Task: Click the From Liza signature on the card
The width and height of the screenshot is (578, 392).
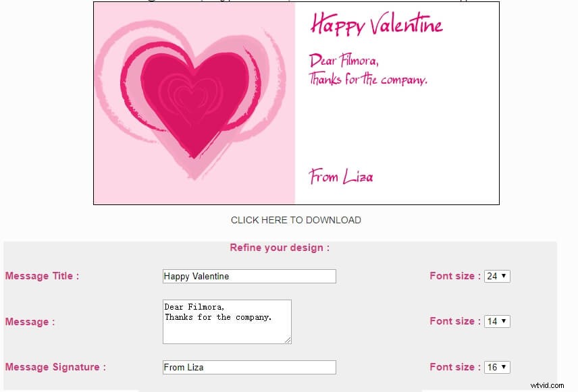Action: [340, 177]
